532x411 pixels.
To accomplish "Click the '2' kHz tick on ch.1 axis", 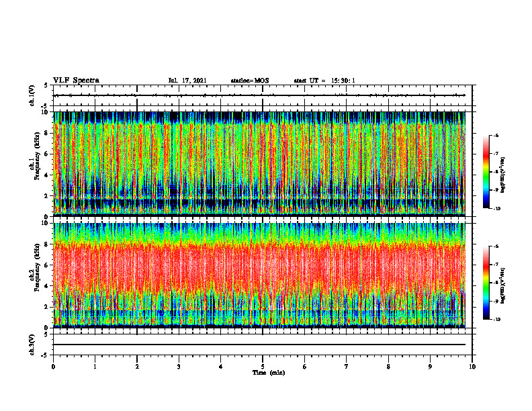I will pos(47,196).
